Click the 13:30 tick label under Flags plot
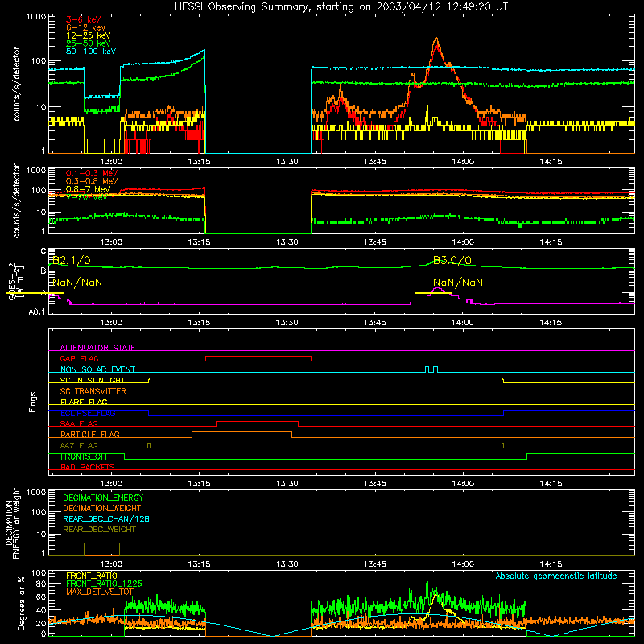The image size is (644, 644). point(287,484)
